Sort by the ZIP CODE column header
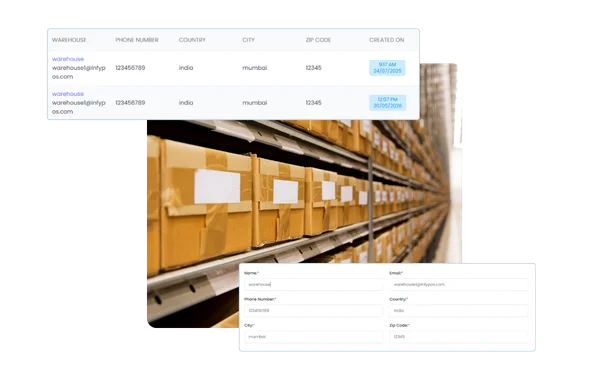This screenshot has height=380, width=600. pos(318,40)
